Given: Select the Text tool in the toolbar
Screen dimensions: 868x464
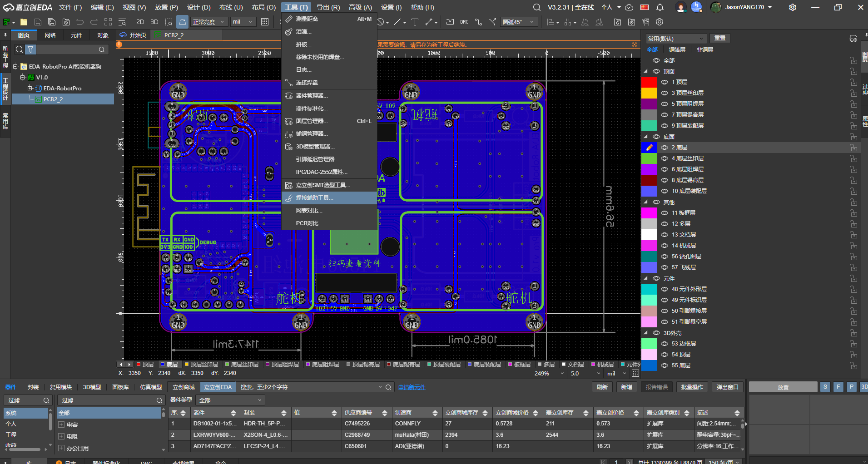Looking at the screenshot, I should 415,22.
